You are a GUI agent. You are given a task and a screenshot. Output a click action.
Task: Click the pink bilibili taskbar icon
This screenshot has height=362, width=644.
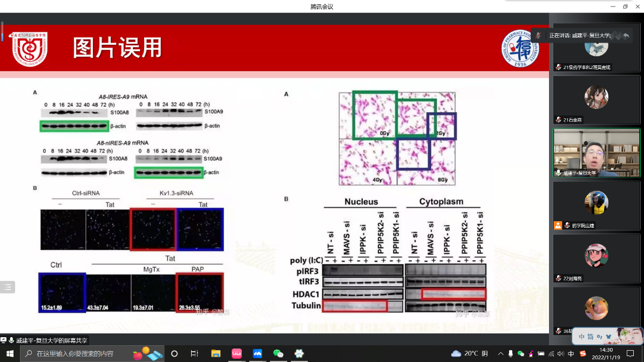236,353
